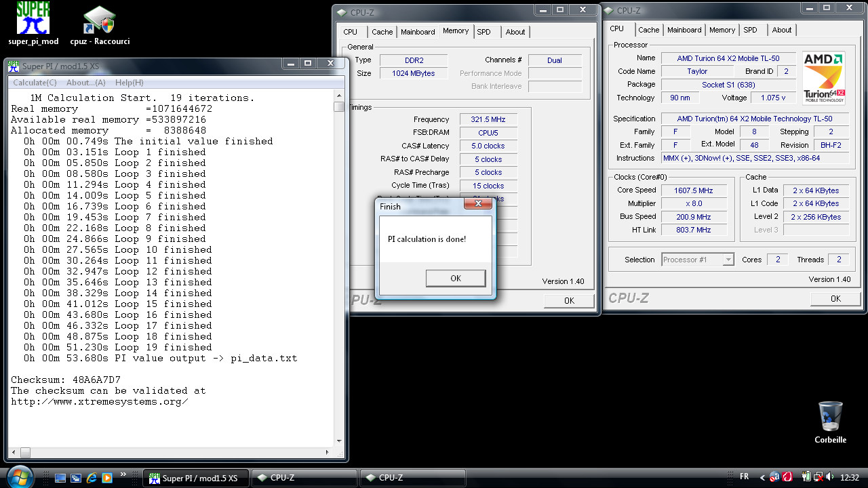
Task: Select Mainboard tab in right CPU-Z window
Action: [684, 30]
